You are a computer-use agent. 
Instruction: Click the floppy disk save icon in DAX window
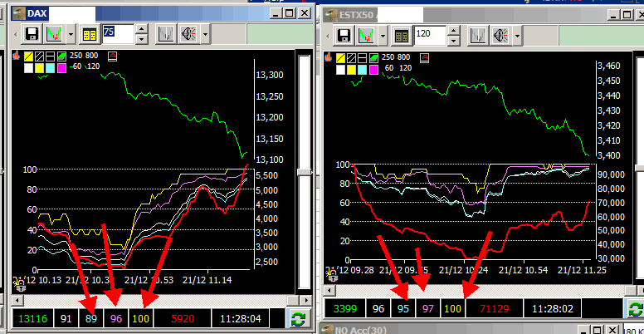(x=32, y=34)
